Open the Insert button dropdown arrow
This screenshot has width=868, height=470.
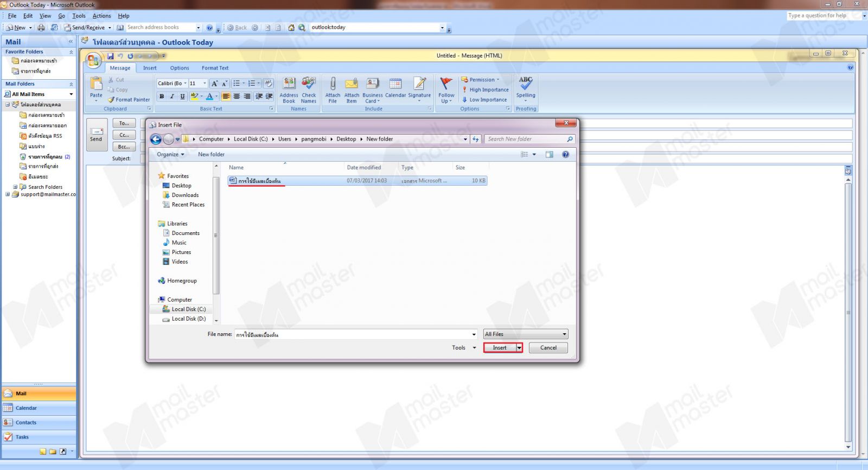(x=519, y=348)
